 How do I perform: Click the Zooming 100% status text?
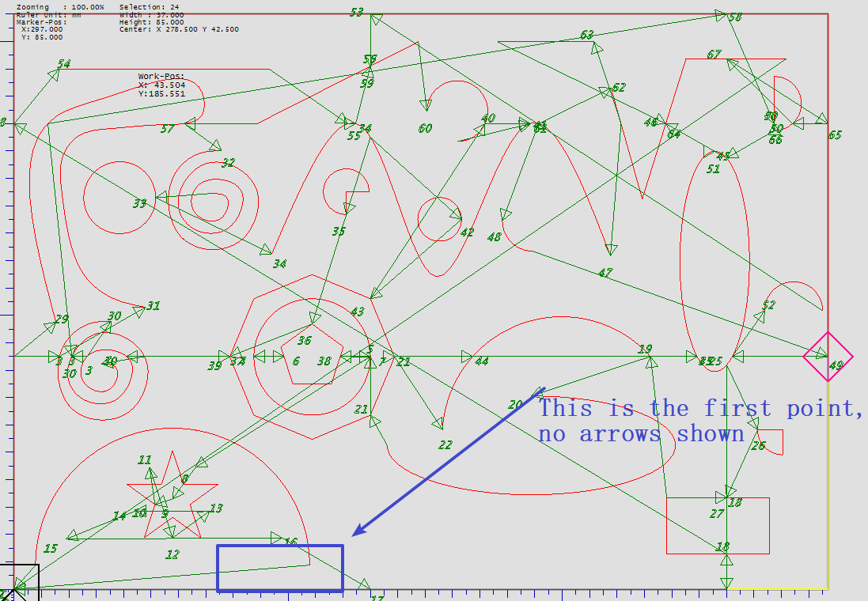pos(59,7)
